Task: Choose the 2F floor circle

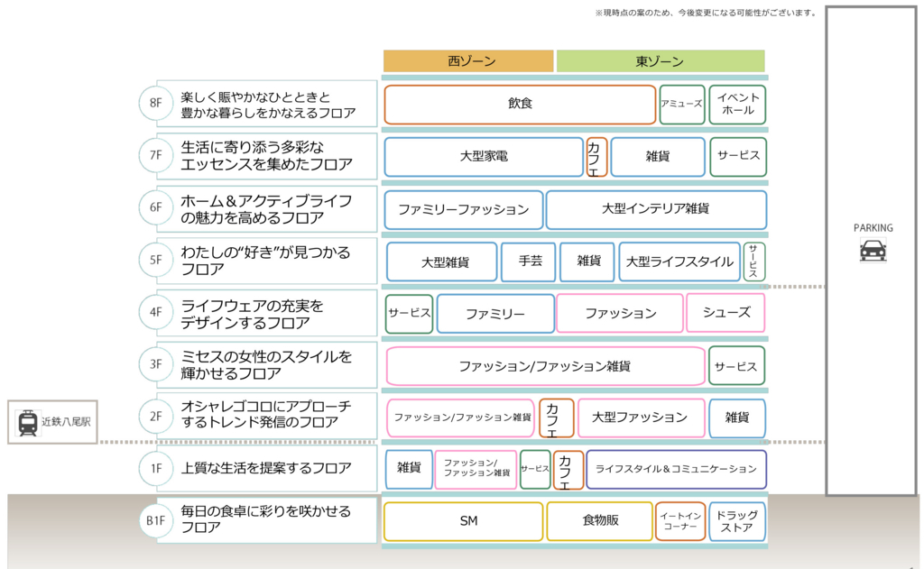Action: coord(155,417)
